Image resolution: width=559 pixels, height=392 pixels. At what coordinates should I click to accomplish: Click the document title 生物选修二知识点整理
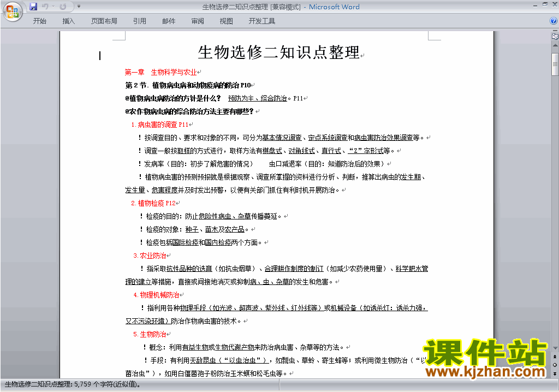278,52
